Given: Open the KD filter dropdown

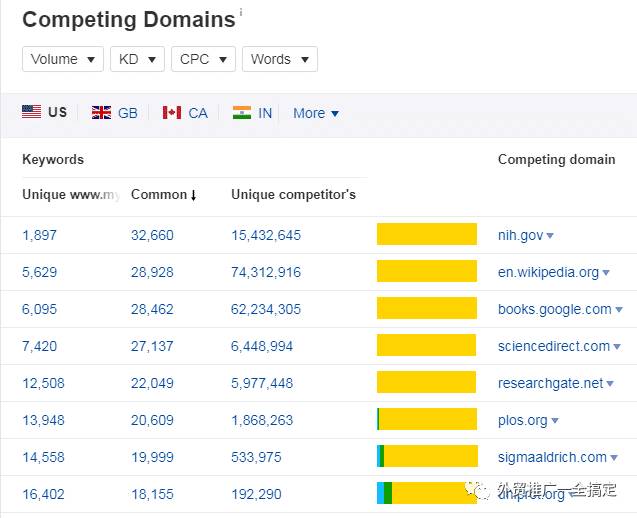Looking at the screenshot, I should click(137, 59).
